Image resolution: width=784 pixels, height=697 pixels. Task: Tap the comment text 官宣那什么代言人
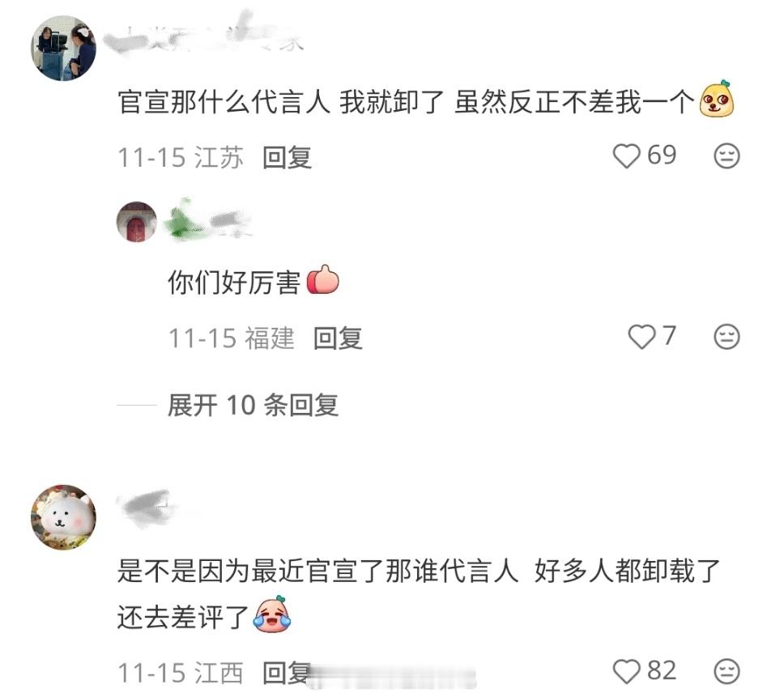(x=224, y=102)
